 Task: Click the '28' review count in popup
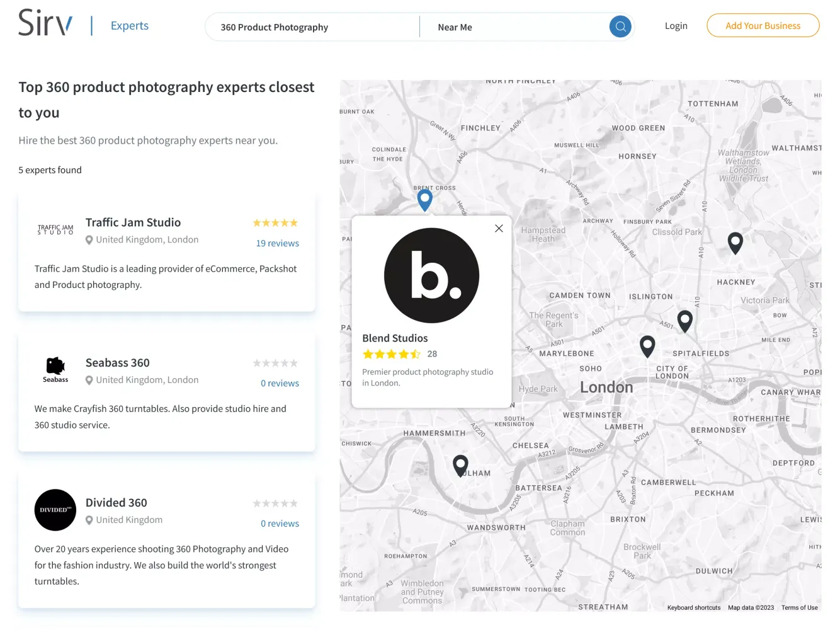coord(432,354)
